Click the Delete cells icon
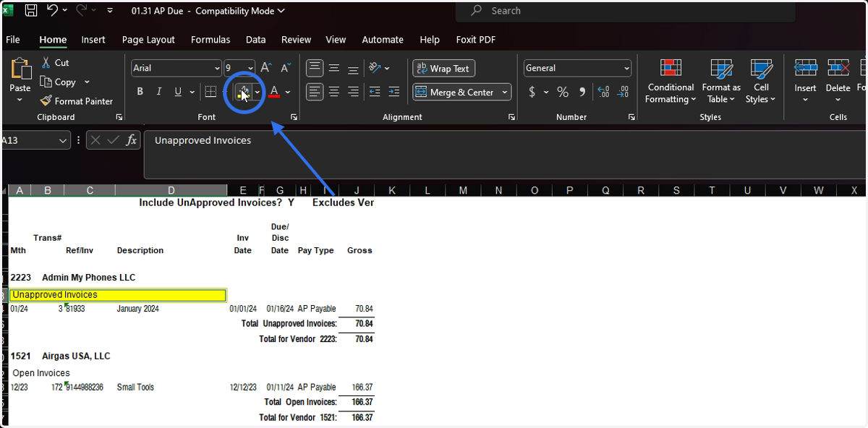868x428 pixels. (x=838, y=69)
